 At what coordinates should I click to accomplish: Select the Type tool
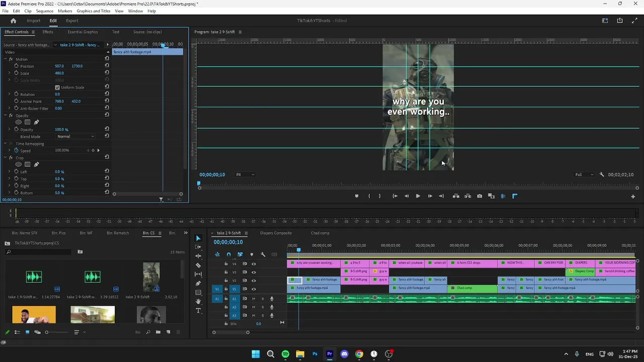(x=198, y=311)
